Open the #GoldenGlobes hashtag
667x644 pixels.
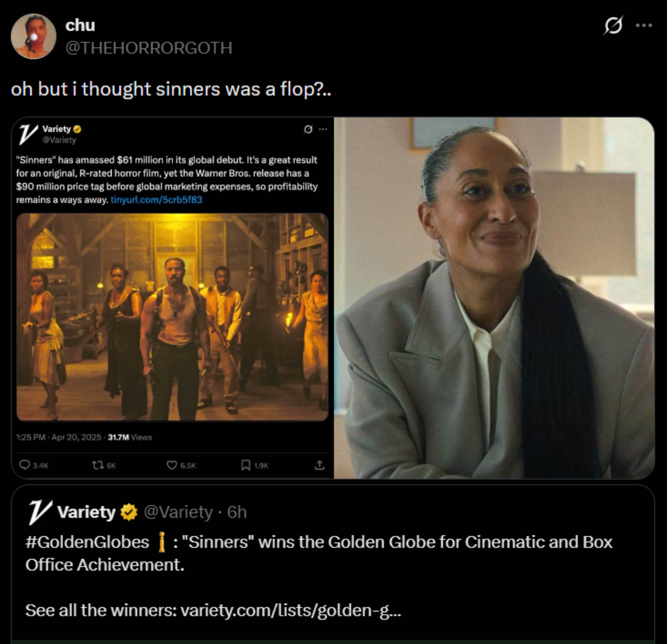(x=87, y=542)
